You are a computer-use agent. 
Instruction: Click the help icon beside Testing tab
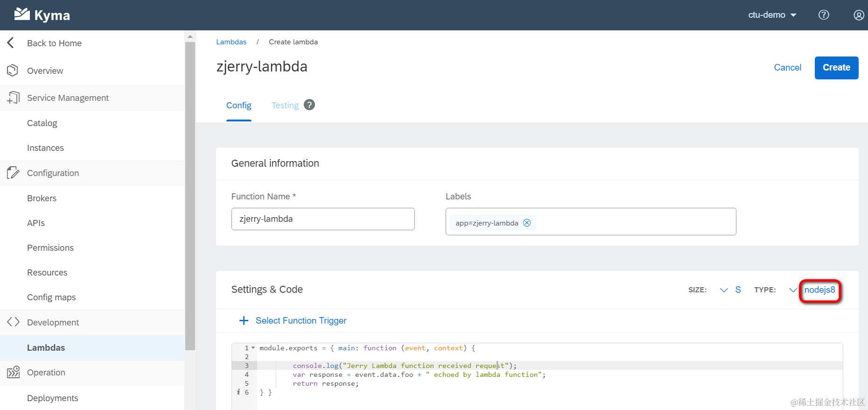309,105
